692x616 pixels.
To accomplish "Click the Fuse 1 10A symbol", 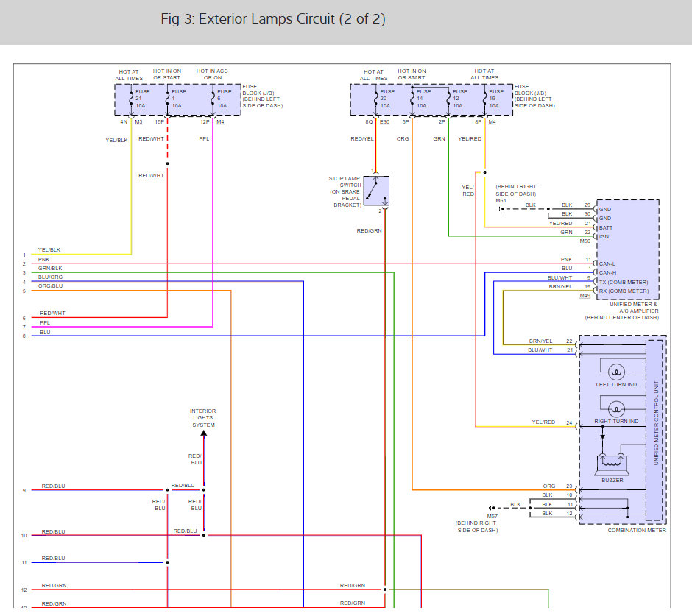I will point(167,99).
